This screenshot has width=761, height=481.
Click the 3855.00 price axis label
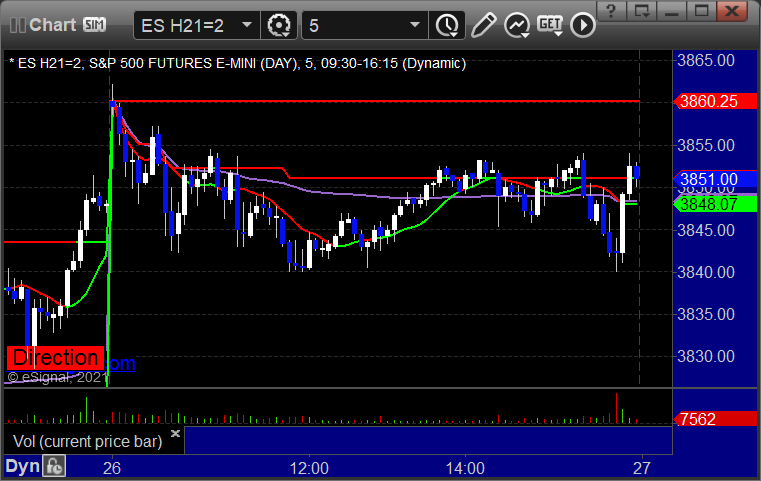click(x=706, y=145)
